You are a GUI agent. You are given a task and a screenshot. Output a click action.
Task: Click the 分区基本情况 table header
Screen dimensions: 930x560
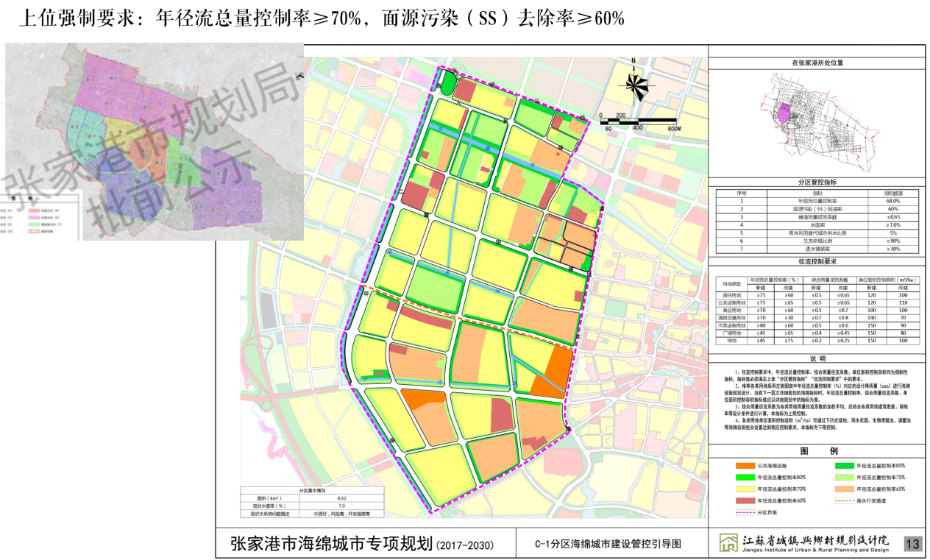coord(314,489)
